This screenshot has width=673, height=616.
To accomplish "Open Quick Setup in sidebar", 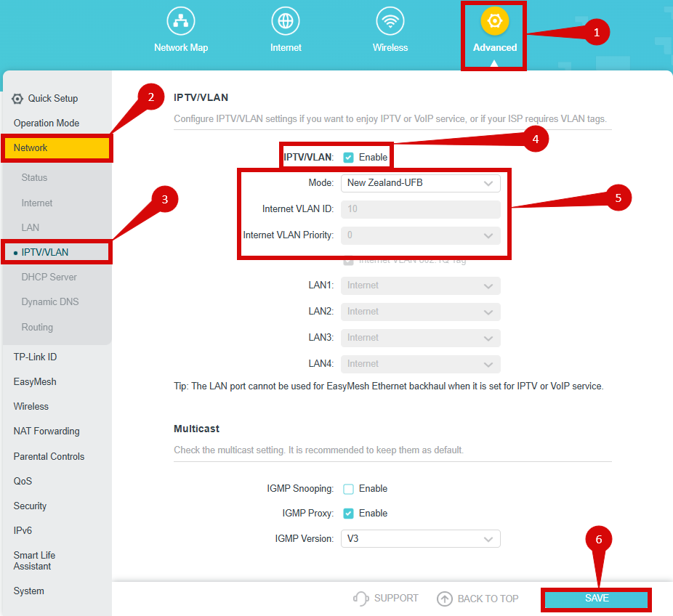I will click(x=53, y=99).
